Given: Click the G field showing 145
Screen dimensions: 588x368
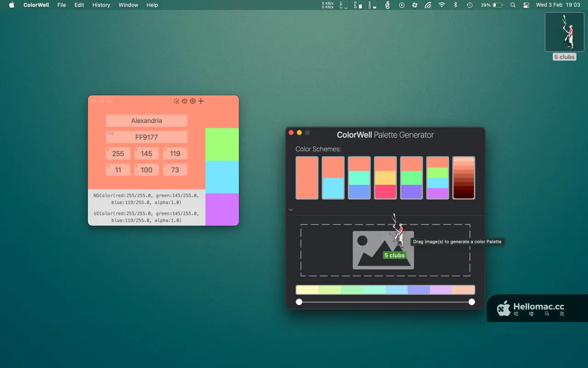Looking at the screenshot, I should click(147, 153).
